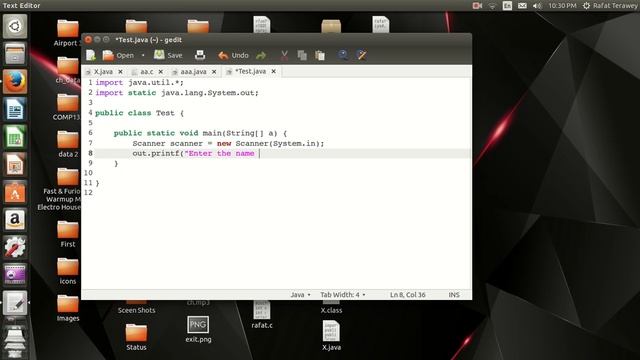Select the X.class file label on desktop
Screen dimensions: 640x360
[331, 310]
